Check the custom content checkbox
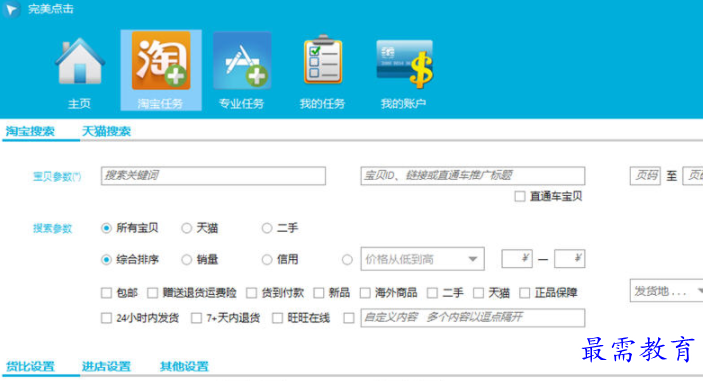Viewport: 703px width, 381px height. 349,318
